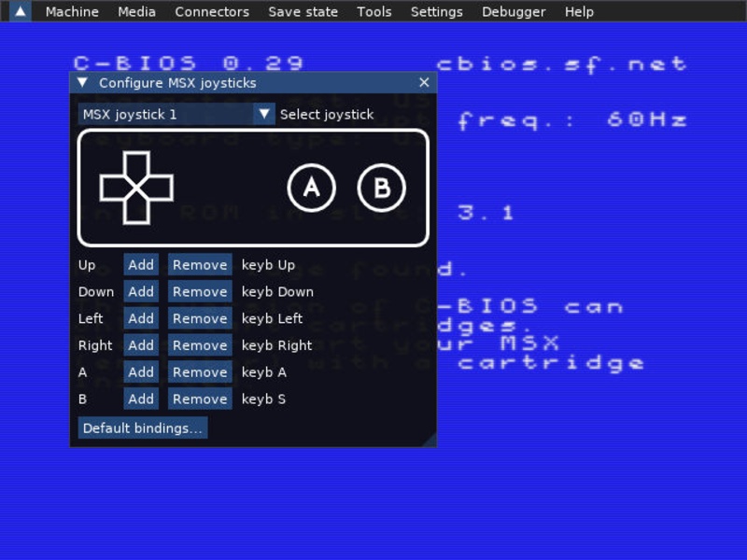
Task: Click the 'keyb A' binding text
Action: (x=264, y=371)
